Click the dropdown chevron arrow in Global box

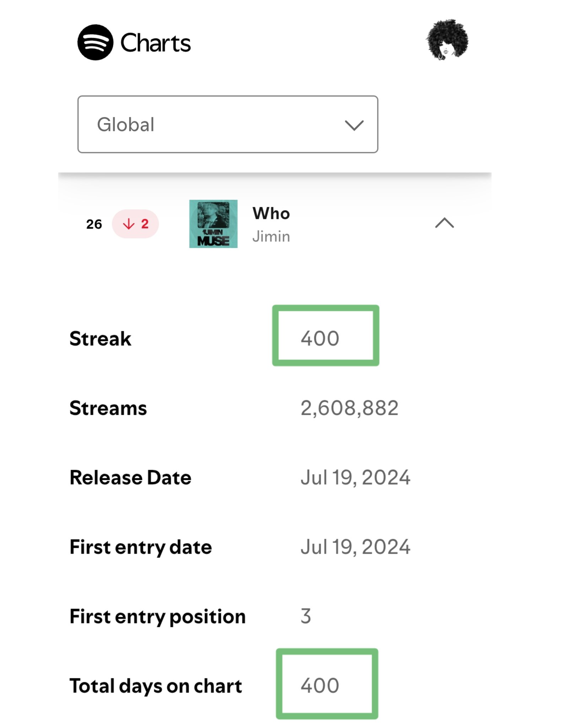pos(354,125)
